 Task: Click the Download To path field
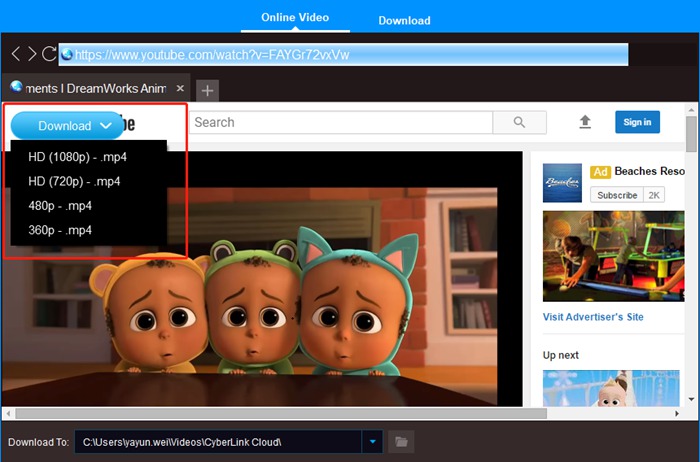pyautogui.click(x=218, y=442)
